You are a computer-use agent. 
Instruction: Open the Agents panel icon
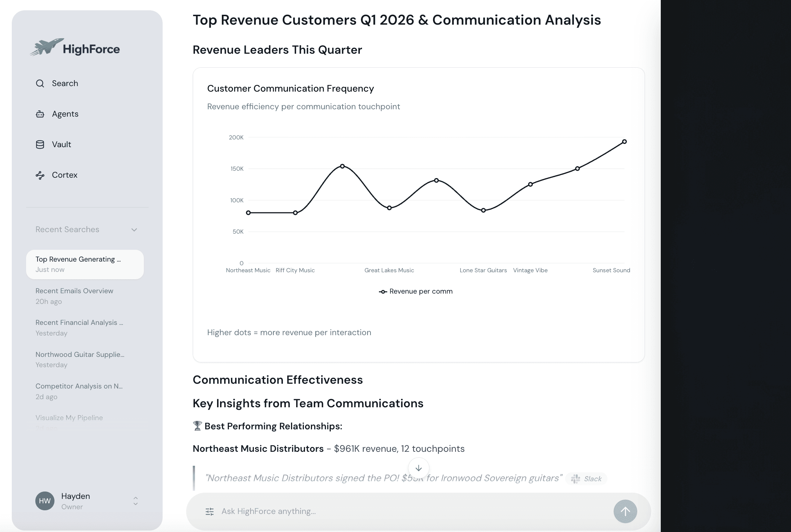pos(40,114)
